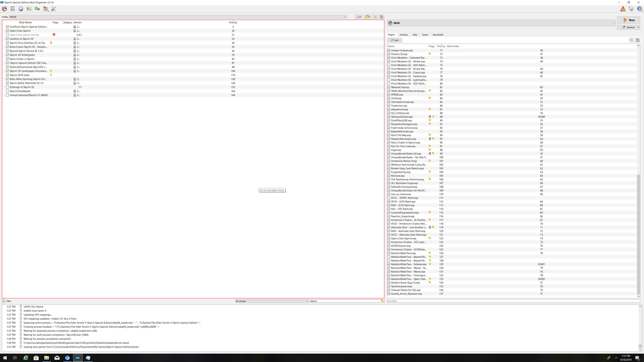Click the update notification icon
The image size is (644, 362).
tap(631, 9)
